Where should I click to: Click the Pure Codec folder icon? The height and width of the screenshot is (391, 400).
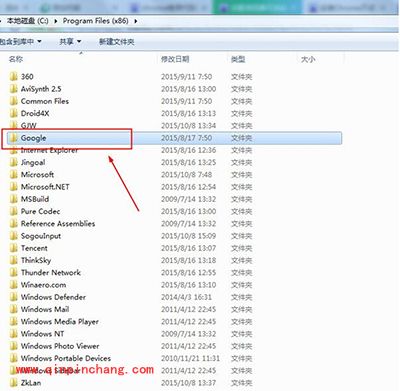(14, 211)
